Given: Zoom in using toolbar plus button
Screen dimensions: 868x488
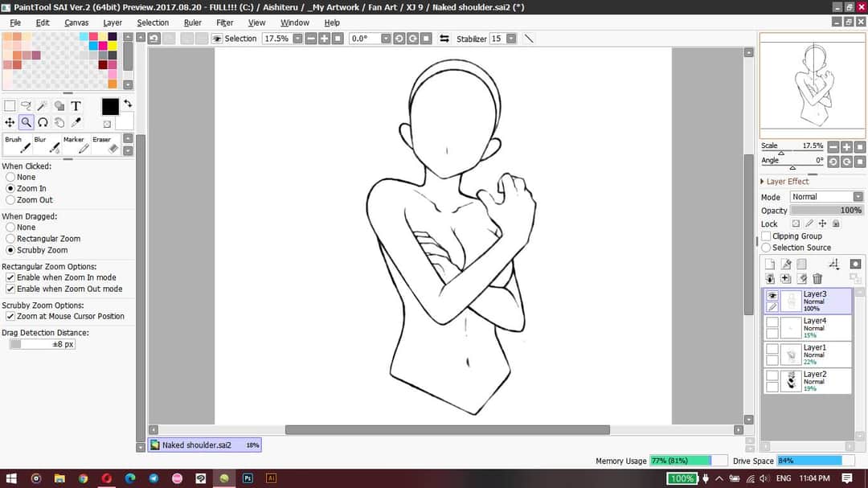Looking at the screenshot, I should (x=325, y=39).
